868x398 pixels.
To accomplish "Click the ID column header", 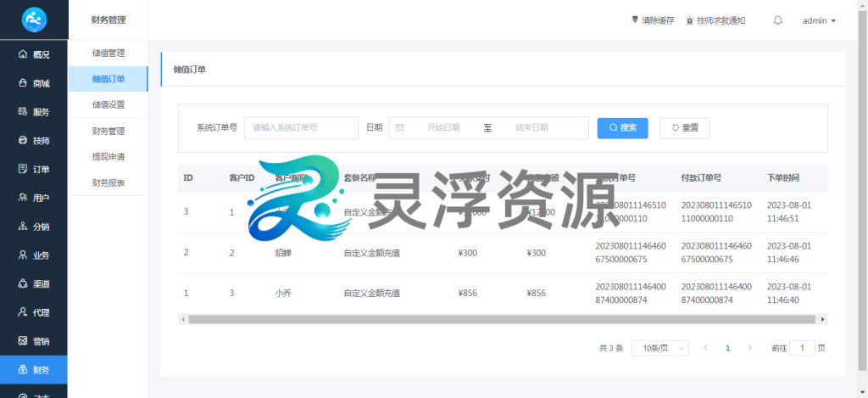I will tap(188, 178).
